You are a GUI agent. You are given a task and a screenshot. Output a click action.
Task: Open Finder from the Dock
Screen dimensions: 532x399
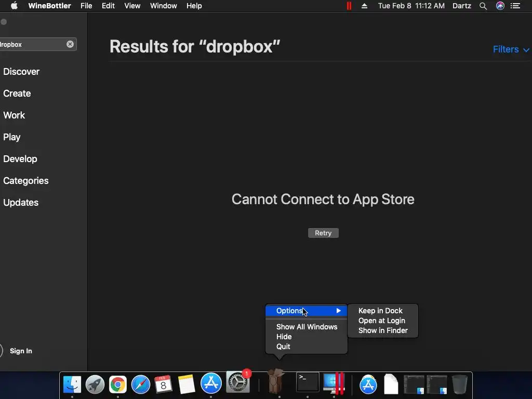pos(72,384)
